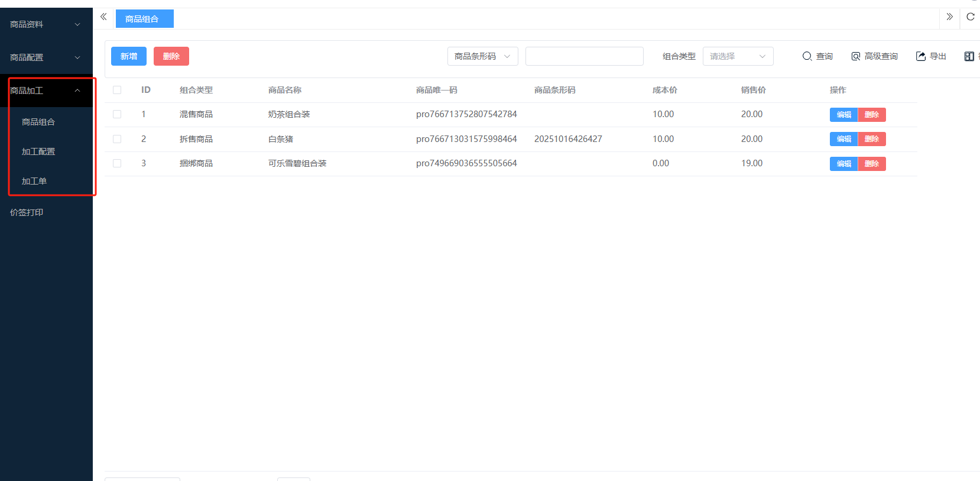
Task: Collapse the sidebar with double-left arrow icon
Action: point(103,17)
